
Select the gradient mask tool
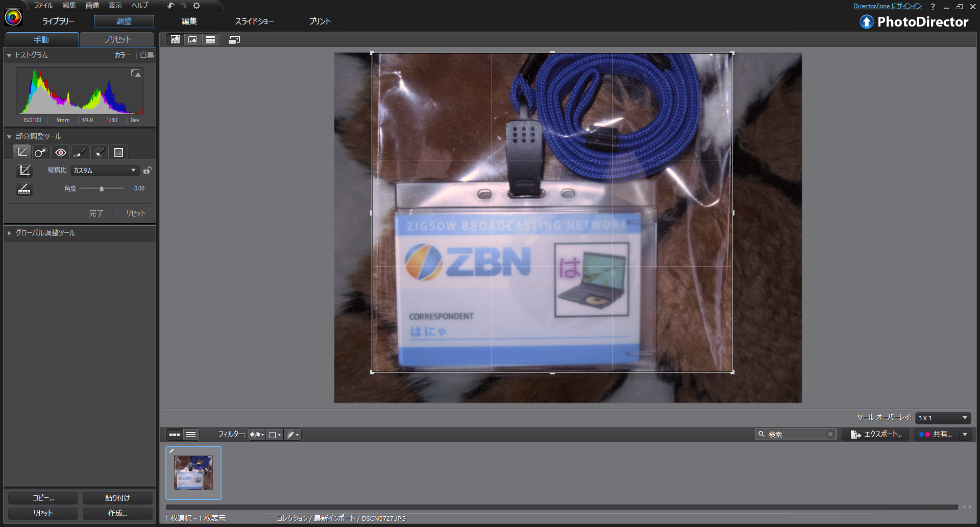118,152
